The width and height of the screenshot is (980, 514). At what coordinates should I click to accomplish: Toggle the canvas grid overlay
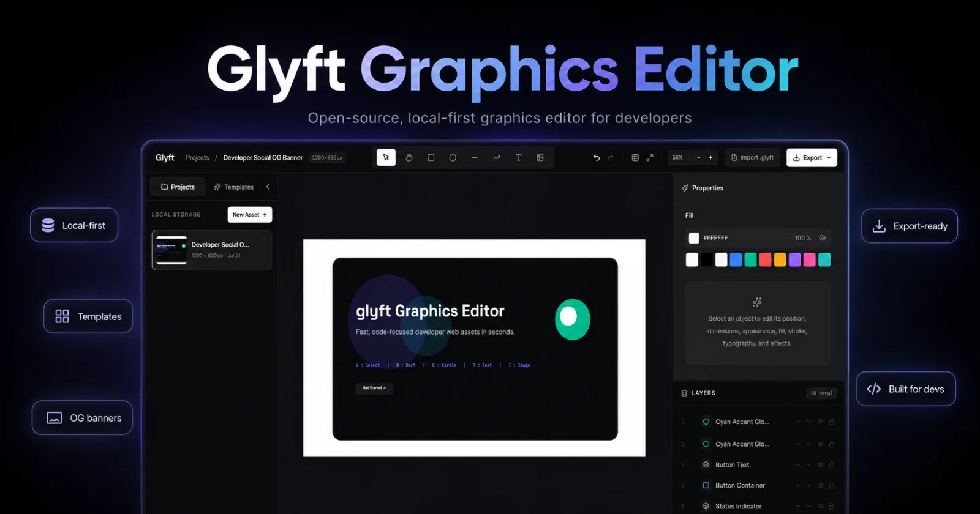coord(635,157)
